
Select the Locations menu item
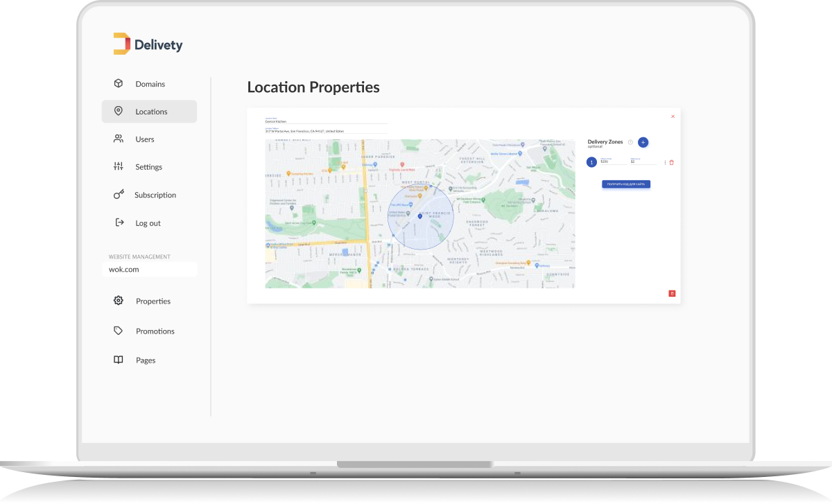pyautogui.click(x=149, y=112)
